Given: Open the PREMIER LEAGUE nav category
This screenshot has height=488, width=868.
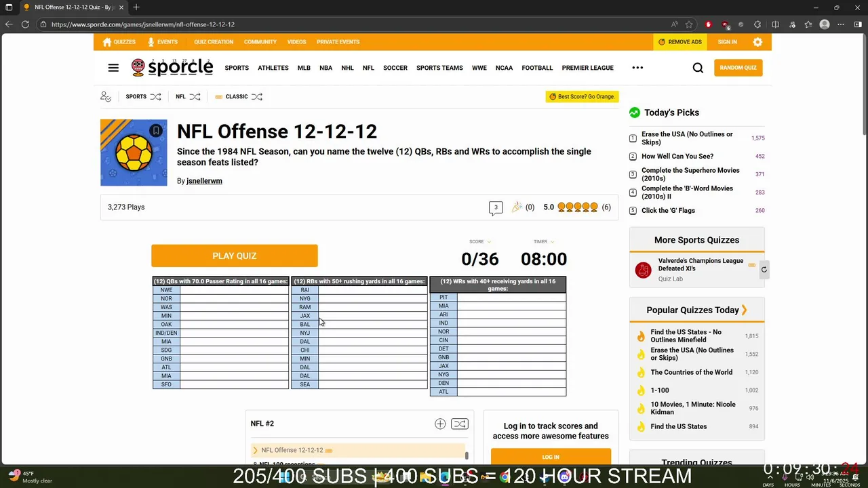Looking at the screenshot, I should (588, 68).
